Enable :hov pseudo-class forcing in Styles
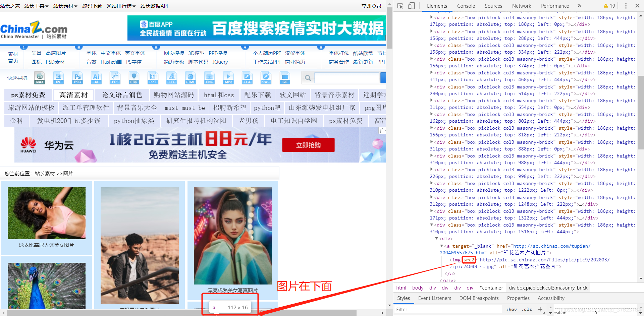644x316 pixels. 511,309
